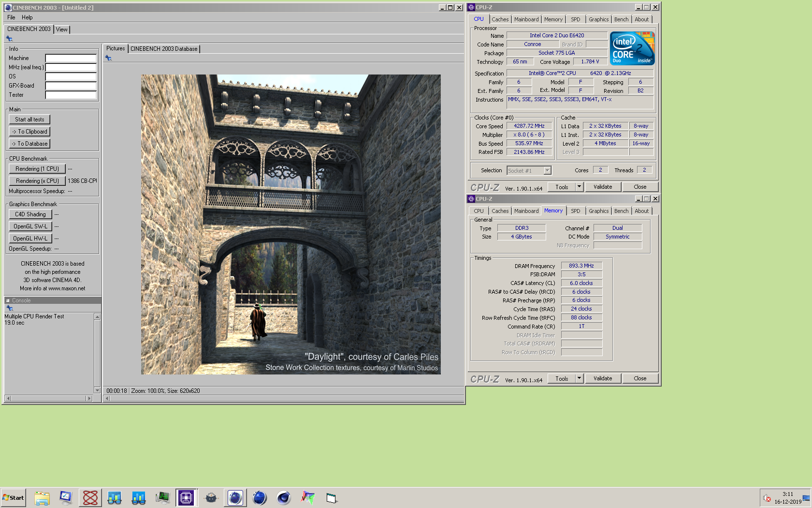Open the small window icon at the end of the taskbar
Image resolution: width=812 pixels, height=508 pixels.
[331, 498]
